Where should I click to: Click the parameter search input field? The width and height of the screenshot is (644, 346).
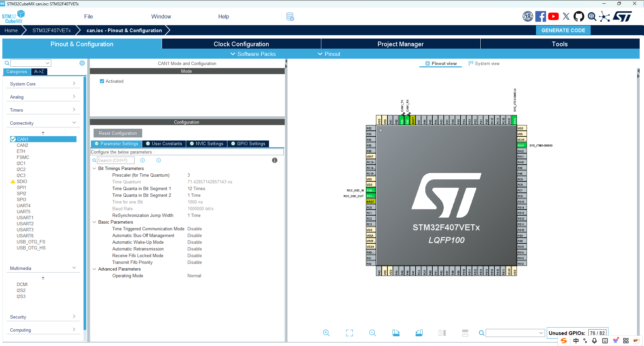(116, 160)
